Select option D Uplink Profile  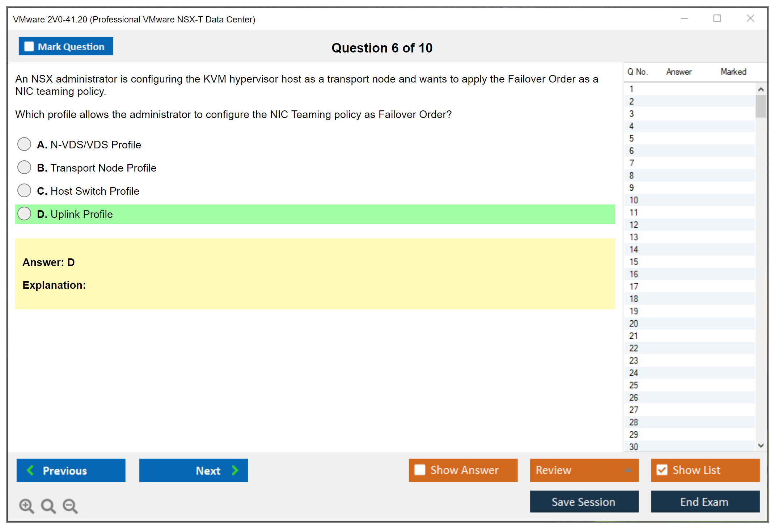pyautogui.click(x=24, y=214)
